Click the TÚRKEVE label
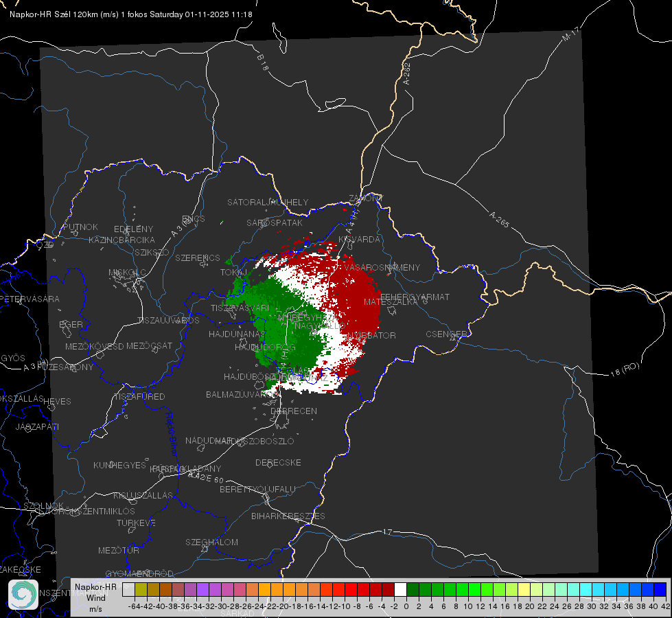The image size is (672, 618). tap(136, 523)
